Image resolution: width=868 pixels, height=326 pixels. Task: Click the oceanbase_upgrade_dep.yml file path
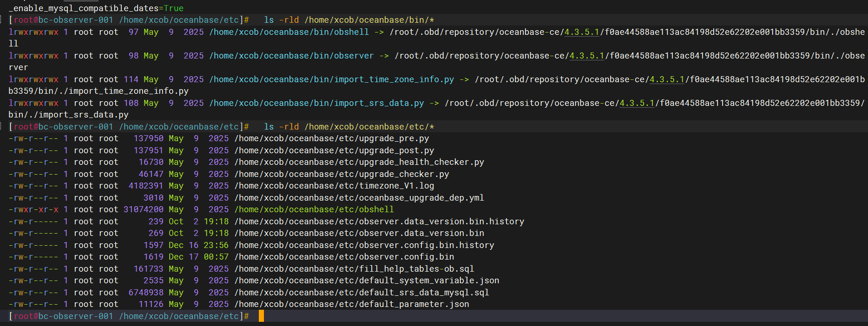pyautogui.click(x=359, y=198)
